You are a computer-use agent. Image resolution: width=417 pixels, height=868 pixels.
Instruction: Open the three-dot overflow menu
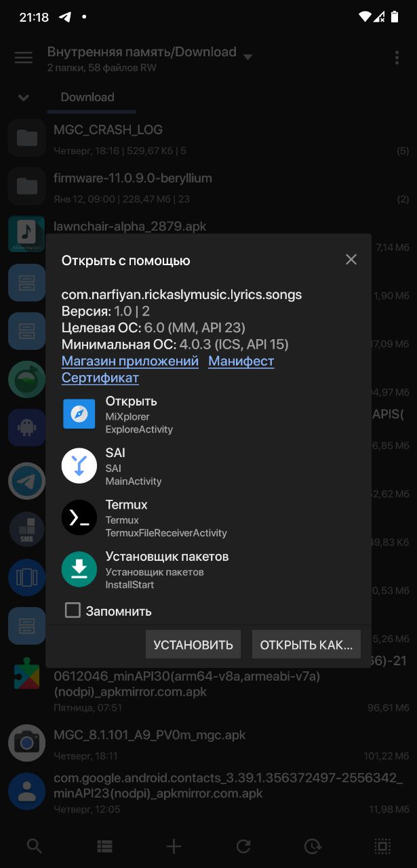click(397, 58)
